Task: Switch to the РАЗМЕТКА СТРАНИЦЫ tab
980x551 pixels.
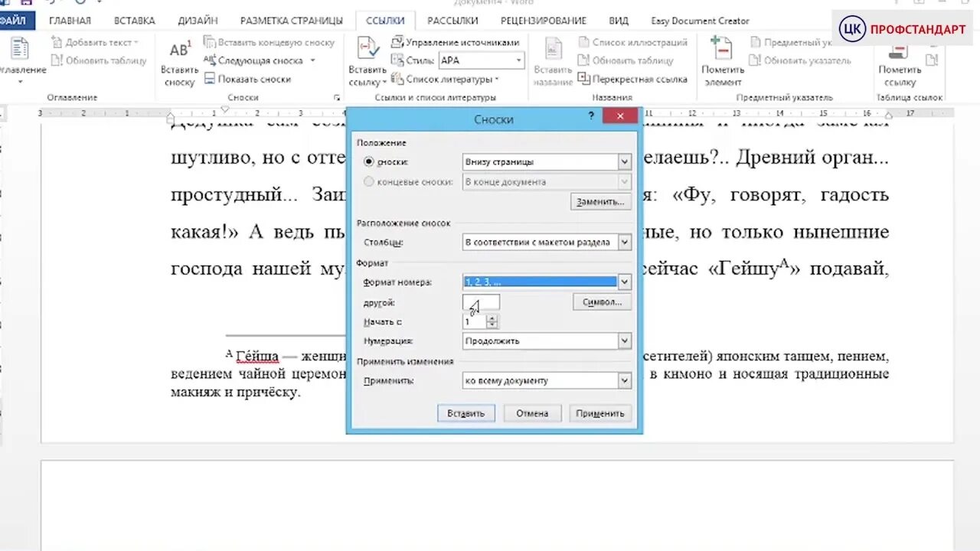Action: (x=292, y=21)
